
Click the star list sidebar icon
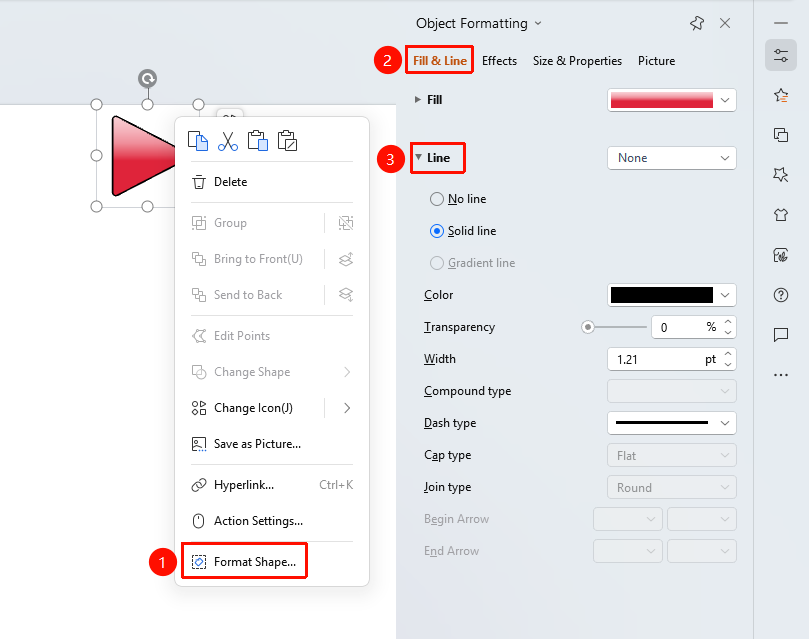point(781,95)
